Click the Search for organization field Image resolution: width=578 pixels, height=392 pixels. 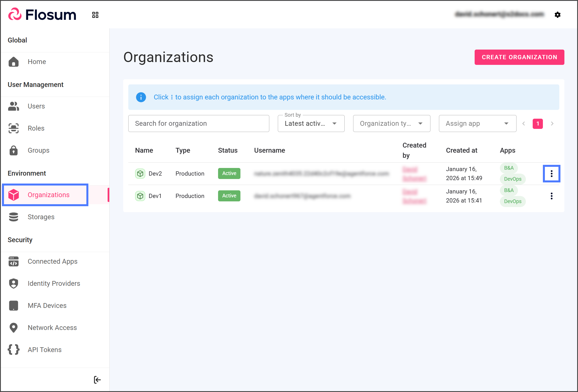tap(199, 123)
